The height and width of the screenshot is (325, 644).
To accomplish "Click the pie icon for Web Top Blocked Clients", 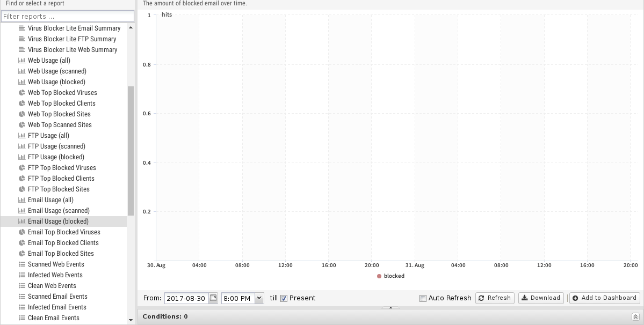I will point(22,104).
